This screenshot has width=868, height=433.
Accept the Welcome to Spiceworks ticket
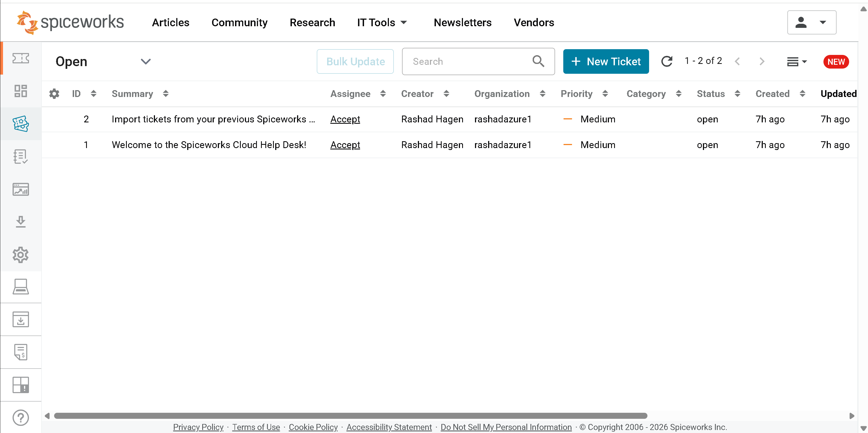pos(345,145)
